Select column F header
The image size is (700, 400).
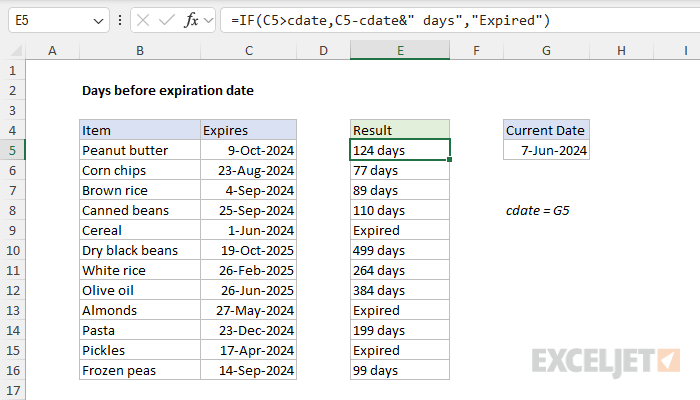coord(476,50)
